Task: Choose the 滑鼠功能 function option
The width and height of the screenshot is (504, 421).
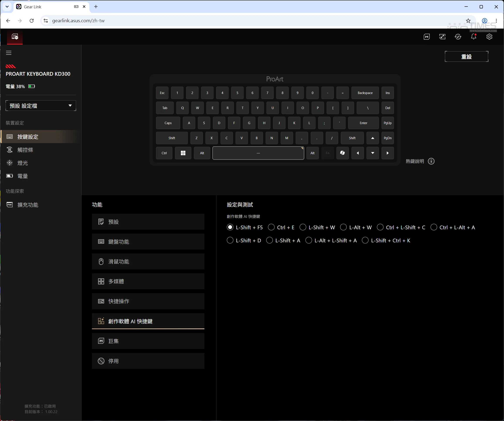Action: pos(148,262)
